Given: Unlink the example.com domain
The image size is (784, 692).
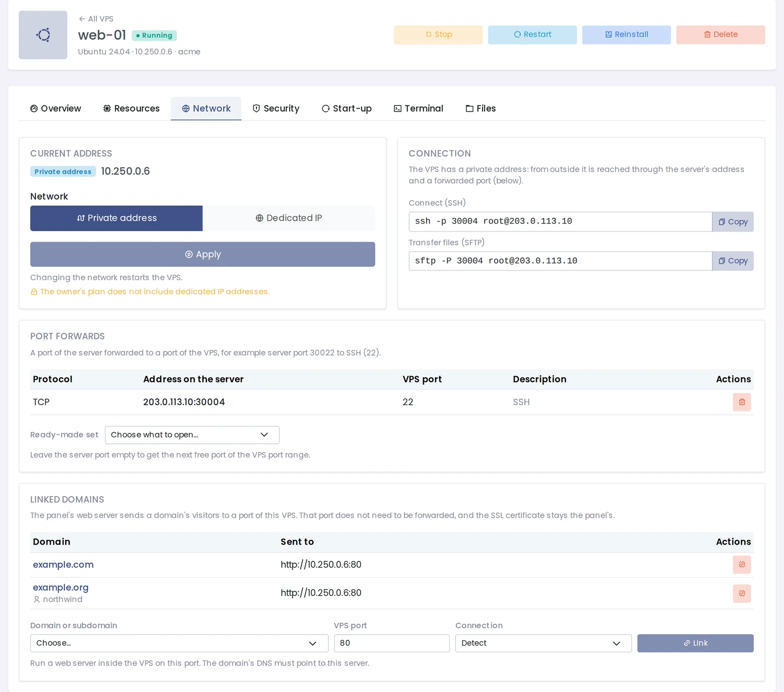Looking at the screenshot, I should [742, 565].
